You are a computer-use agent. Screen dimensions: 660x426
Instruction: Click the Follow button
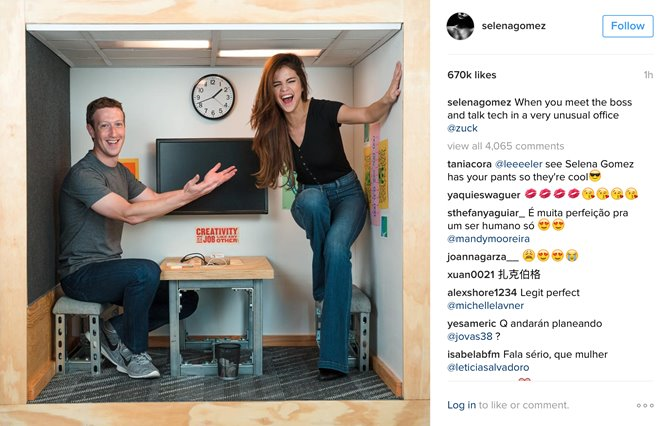click(x=628, y=26)
